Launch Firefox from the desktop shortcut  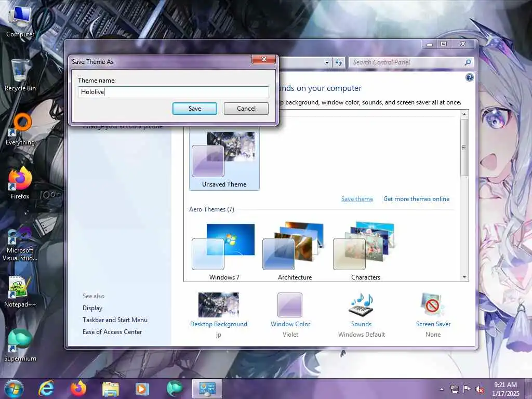[x=20, y=183]
